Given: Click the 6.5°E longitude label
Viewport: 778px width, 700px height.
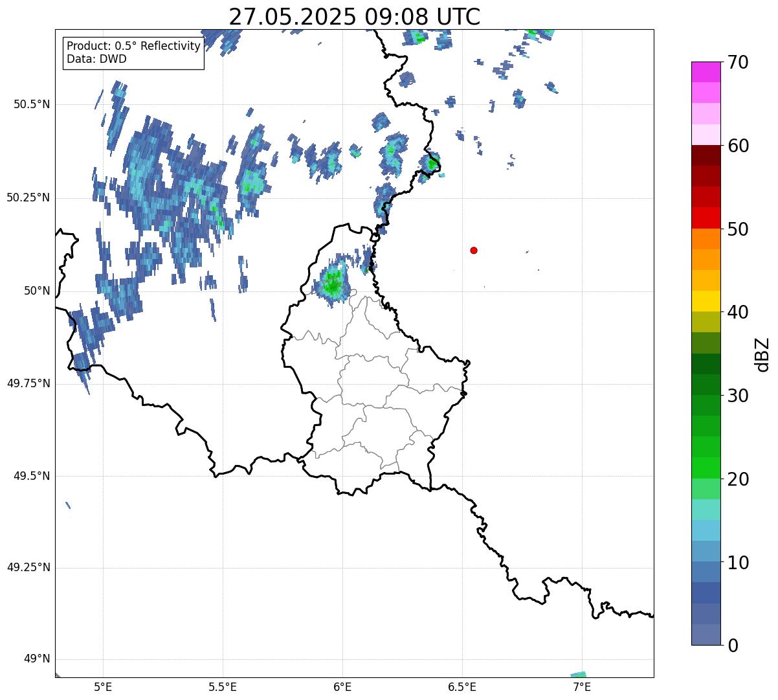Looking at the screenshot, I should [462, 687].
